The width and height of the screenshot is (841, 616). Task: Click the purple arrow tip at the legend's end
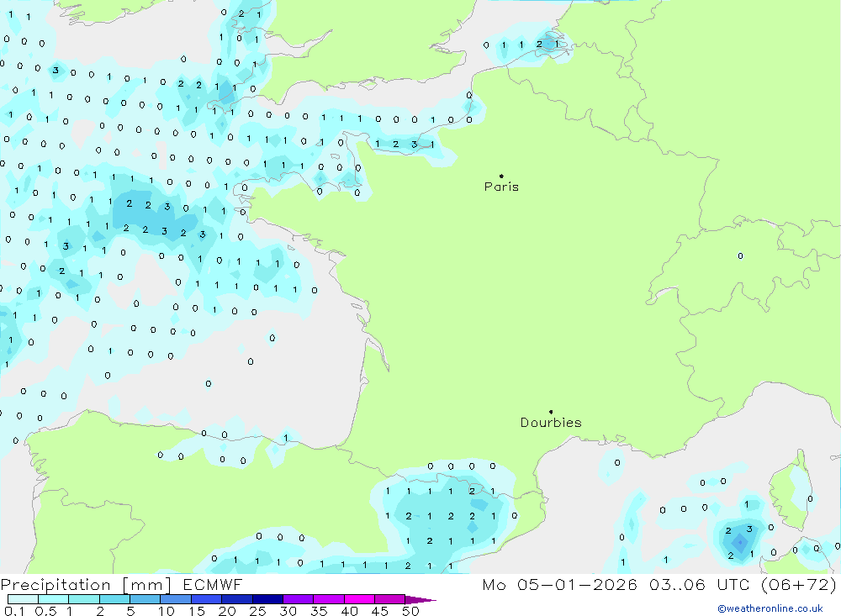coord(420,600)
